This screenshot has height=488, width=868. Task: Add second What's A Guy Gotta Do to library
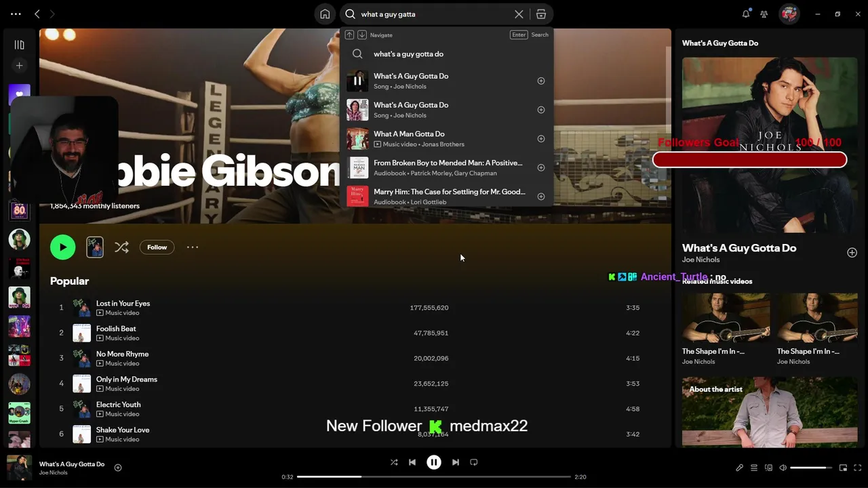click(x=540, y=110)
